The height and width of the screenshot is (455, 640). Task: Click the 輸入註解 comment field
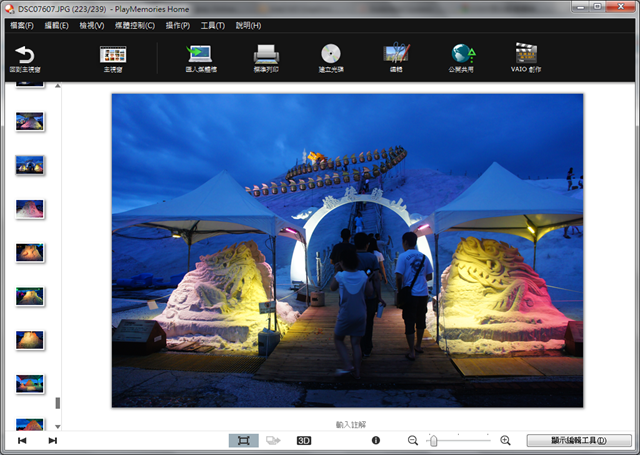pyautogui.click(x=351, y=424)
